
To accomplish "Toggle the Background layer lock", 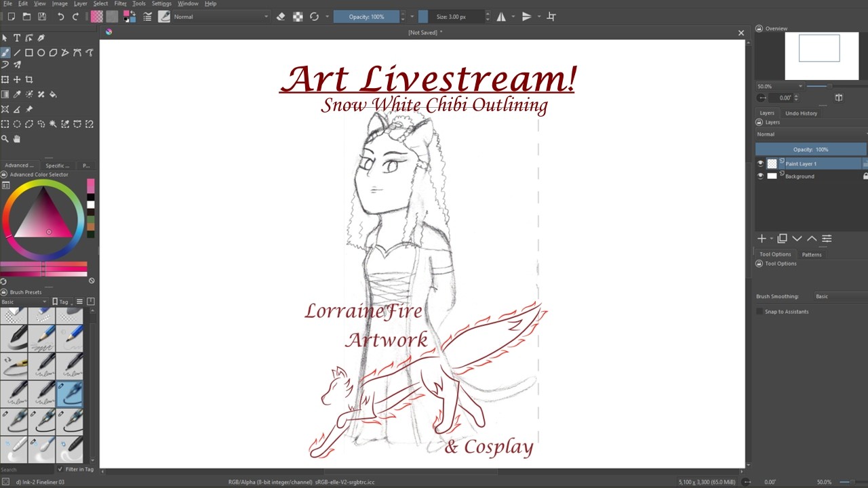I will coord(865,176).
